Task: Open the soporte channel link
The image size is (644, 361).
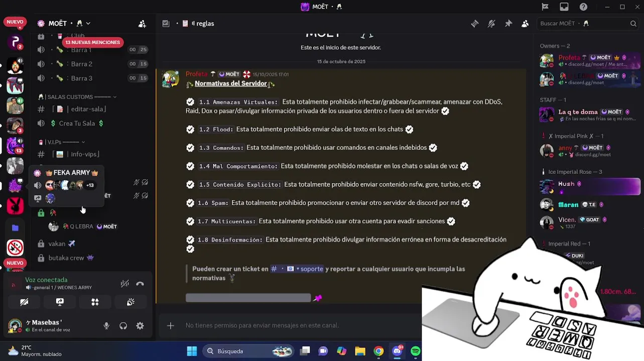Action: [x=297, y=269]
